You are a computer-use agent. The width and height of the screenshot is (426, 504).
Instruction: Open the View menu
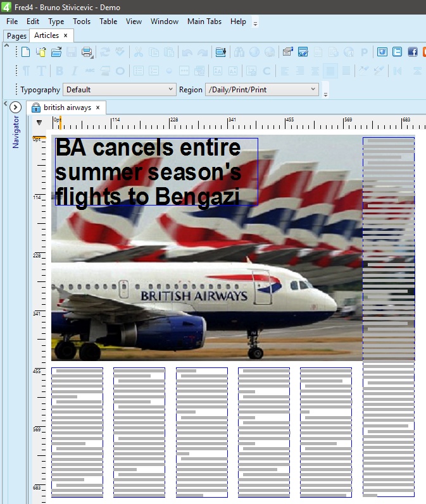pos(134,22)
